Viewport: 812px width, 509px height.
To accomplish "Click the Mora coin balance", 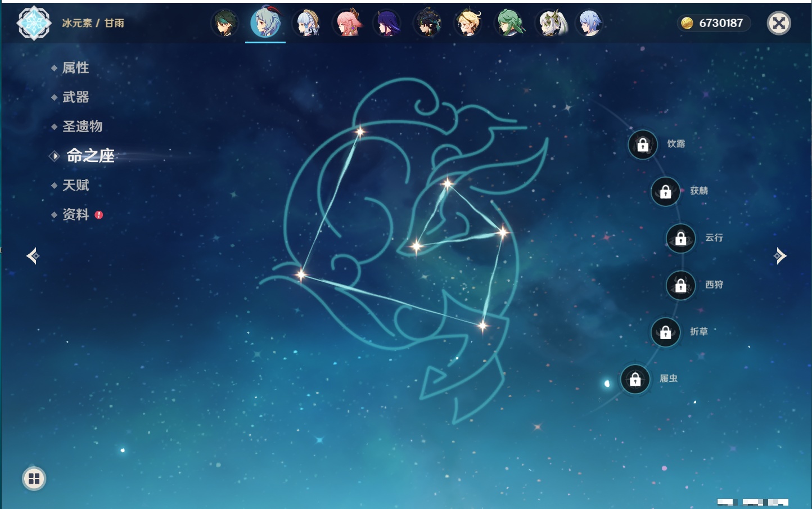I will click(713, 23).
